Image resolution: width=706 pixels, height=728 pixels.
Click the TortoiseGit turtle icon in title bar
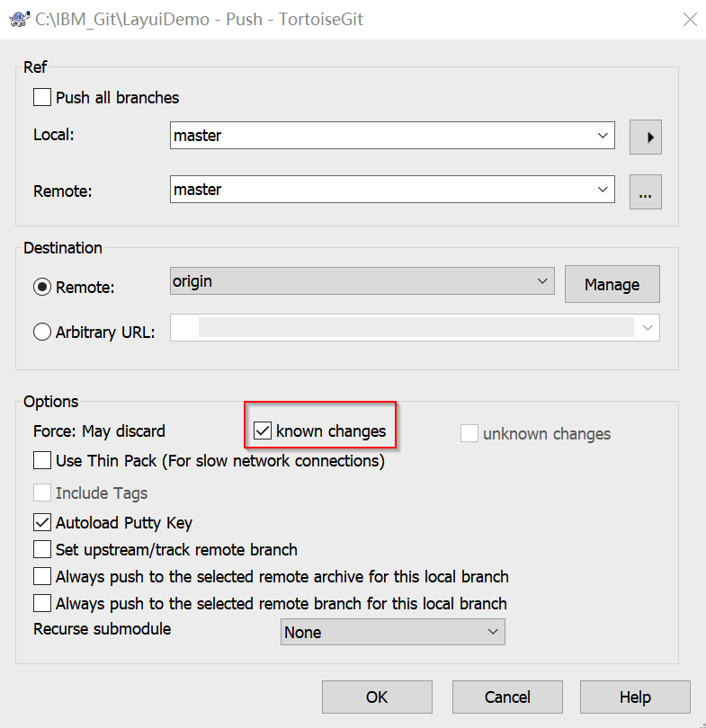point(16,19)
